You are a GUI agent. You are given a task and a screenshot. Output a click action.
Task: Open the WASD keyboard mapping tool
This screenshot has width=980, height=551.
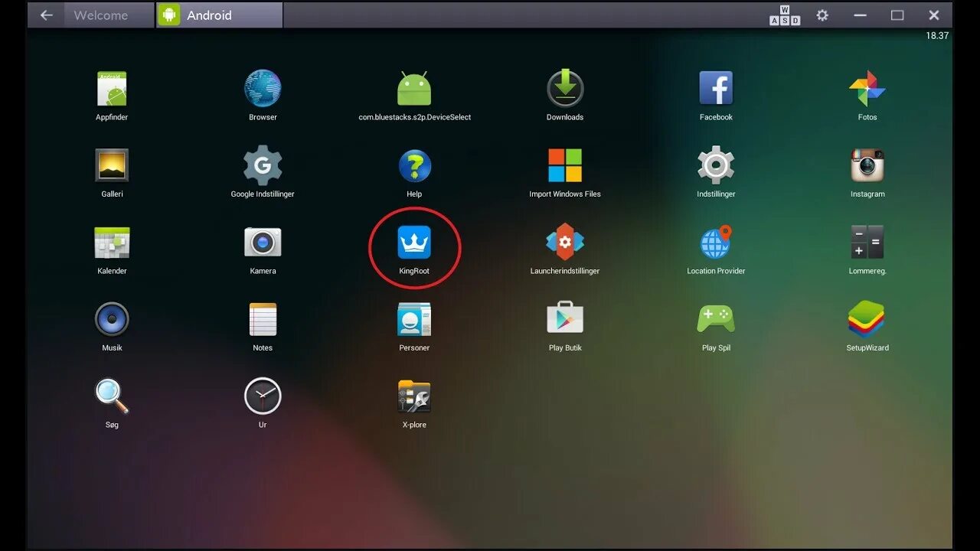785,15
